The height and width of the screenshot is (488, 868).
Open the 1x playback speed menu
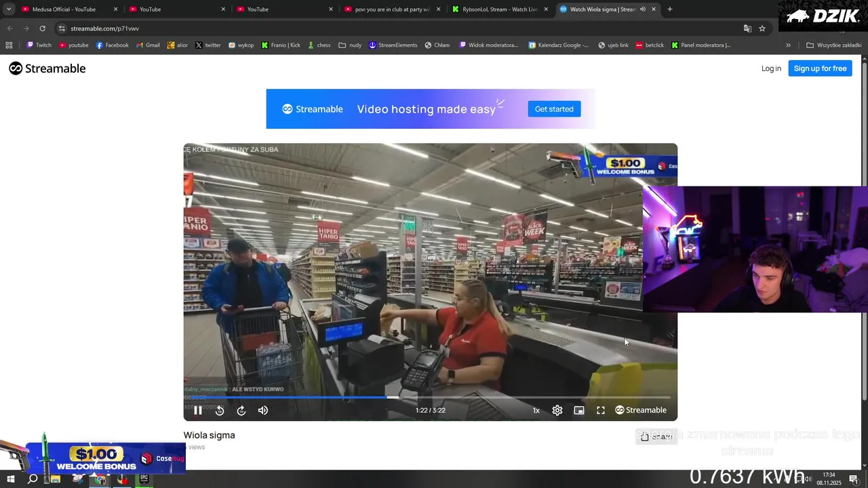pos(536,410)
